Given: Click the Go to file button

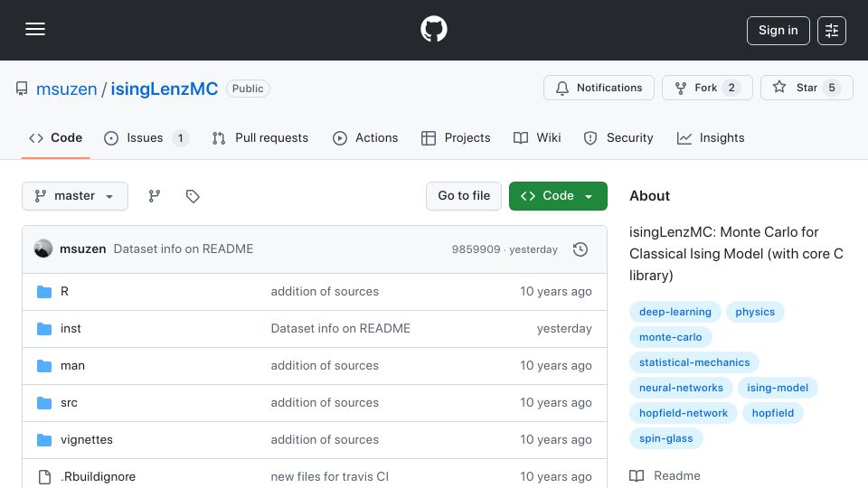Looking at the screenshot, I should point(464,196).
